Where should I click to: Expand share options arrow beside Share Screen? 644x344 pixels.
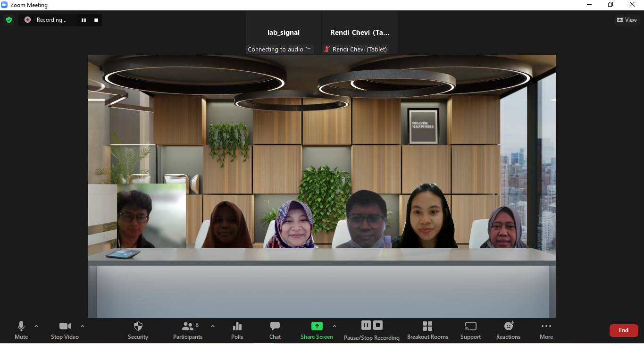point(335,326)
